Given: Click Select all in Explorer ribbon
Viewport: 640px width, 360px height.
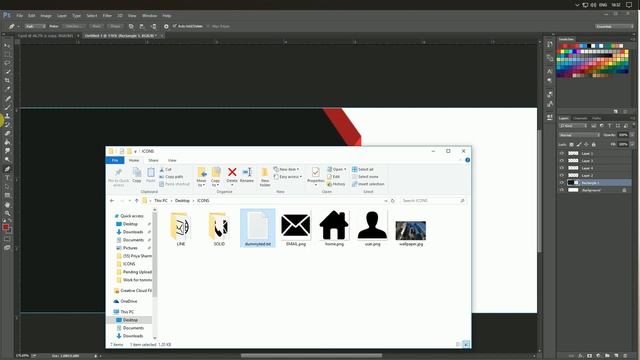Looking at the screenshot, I should pyautogui.click(x=363, y=169).
